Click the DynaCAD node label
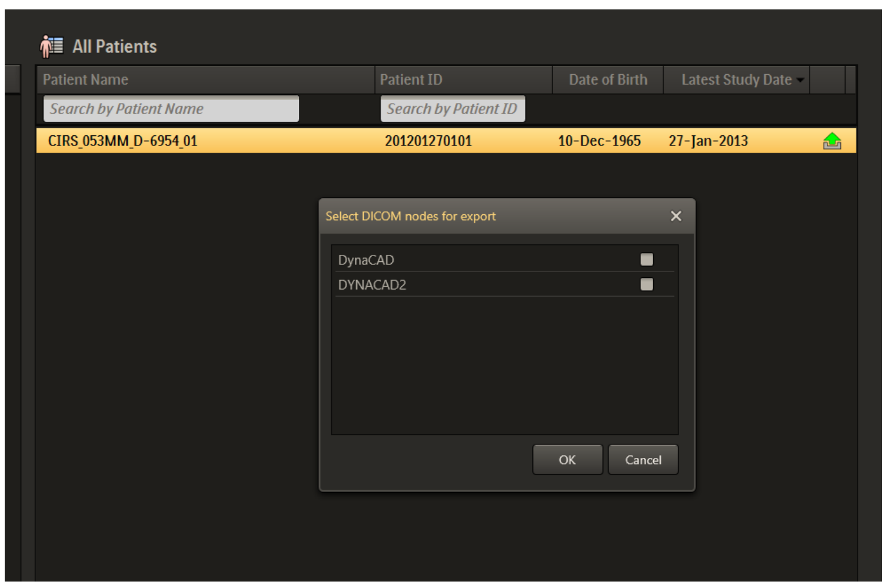Viewport: 888px width, 588px height. (x=366, y=260)
